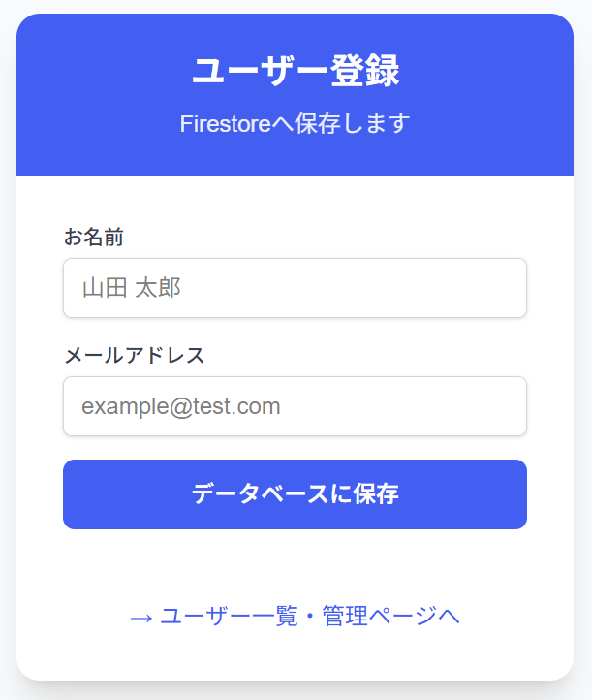Click the お名前 field label
The image size is (592, 700).
(94, 237)
